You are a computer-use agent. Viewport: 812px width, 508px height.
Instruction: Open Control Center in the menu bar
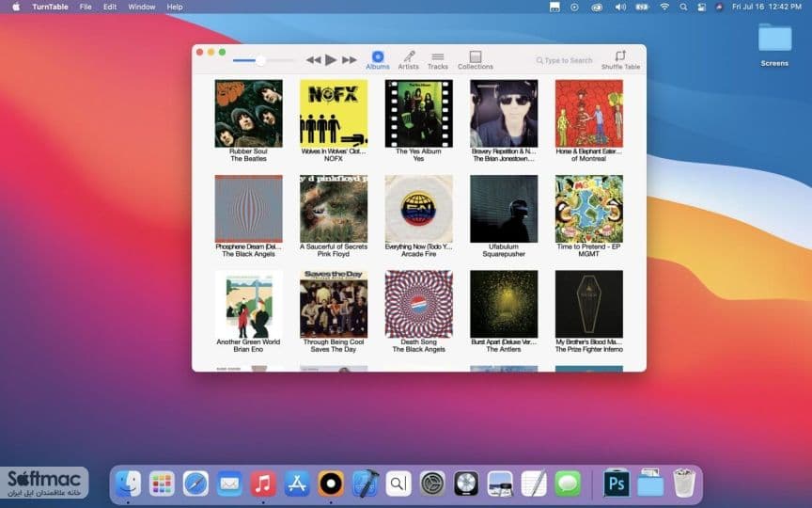(x=702, y=7)
